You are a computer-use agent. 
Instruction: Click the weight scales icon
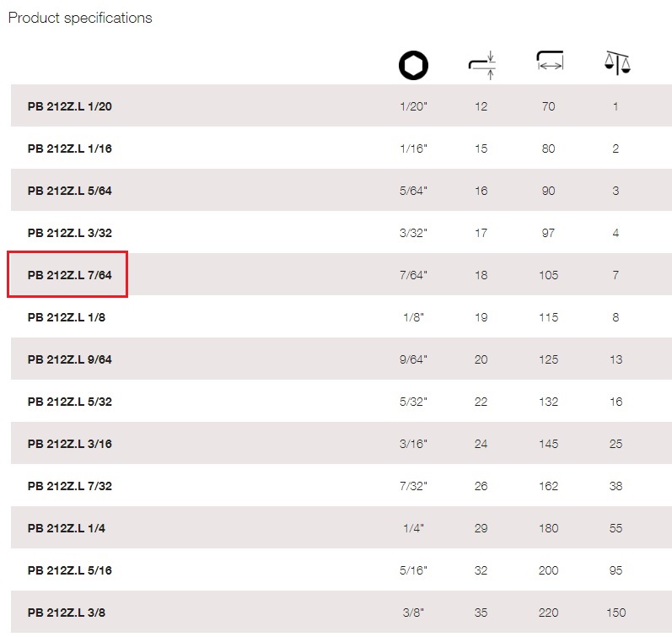[617, 63]
